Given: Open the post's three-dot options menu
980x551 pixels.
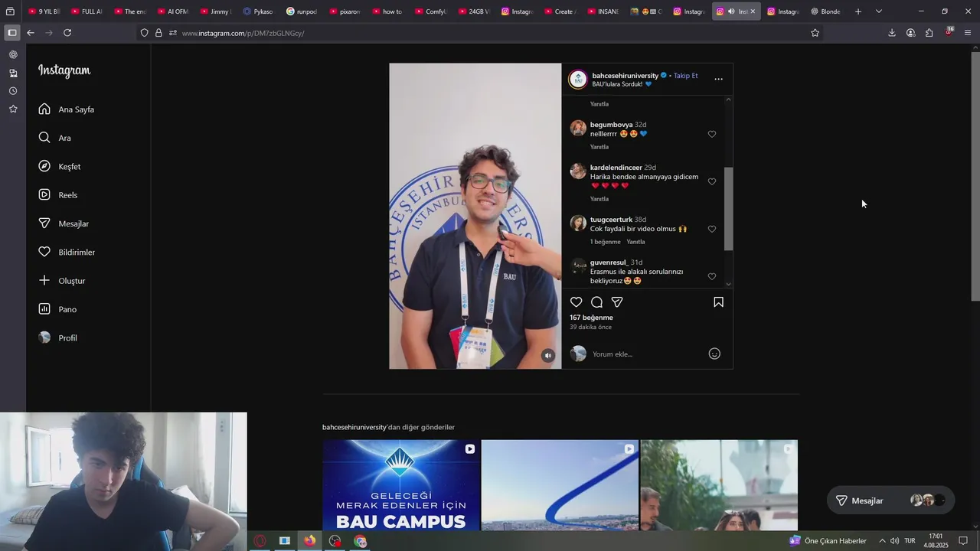Looking at the screenshot, I should (718, 79).
